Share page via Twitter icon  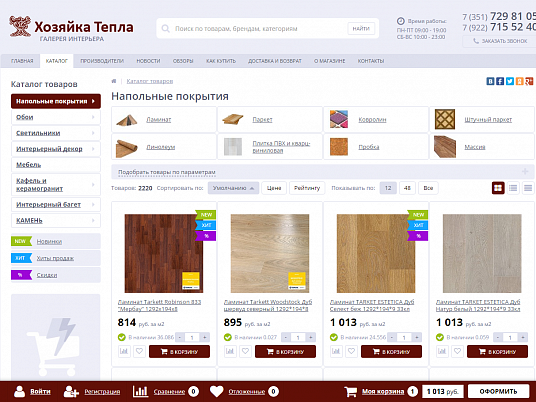click(x=510, y=81)
